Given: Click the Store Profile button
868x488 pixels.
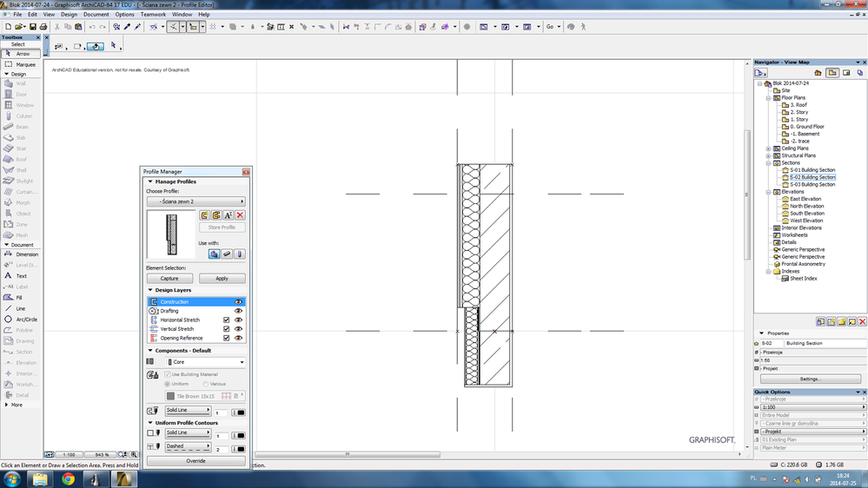Looking at the screenshot, I should pyautogui.click(x=222, y=228).
